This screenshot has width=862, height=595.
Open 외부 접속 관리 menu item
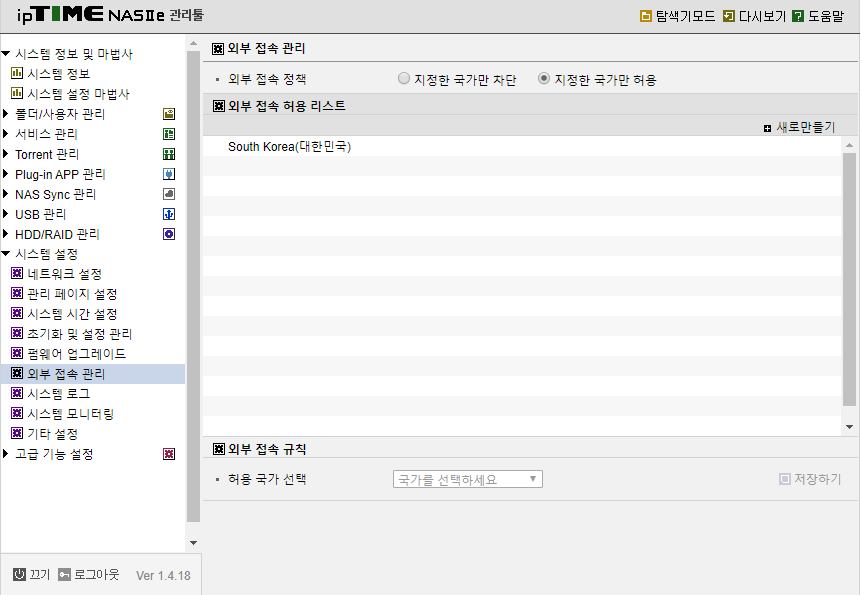[92, 374]
